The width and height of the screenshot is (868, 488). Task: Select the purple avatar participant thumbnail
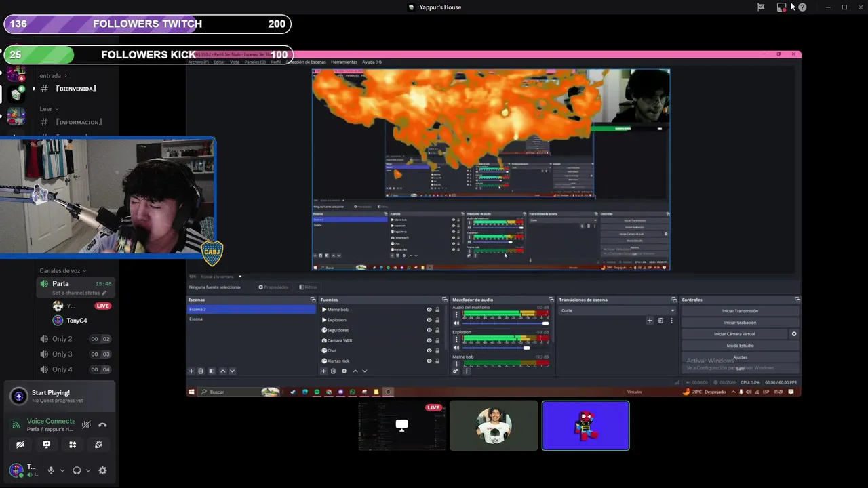pos(585,426)
